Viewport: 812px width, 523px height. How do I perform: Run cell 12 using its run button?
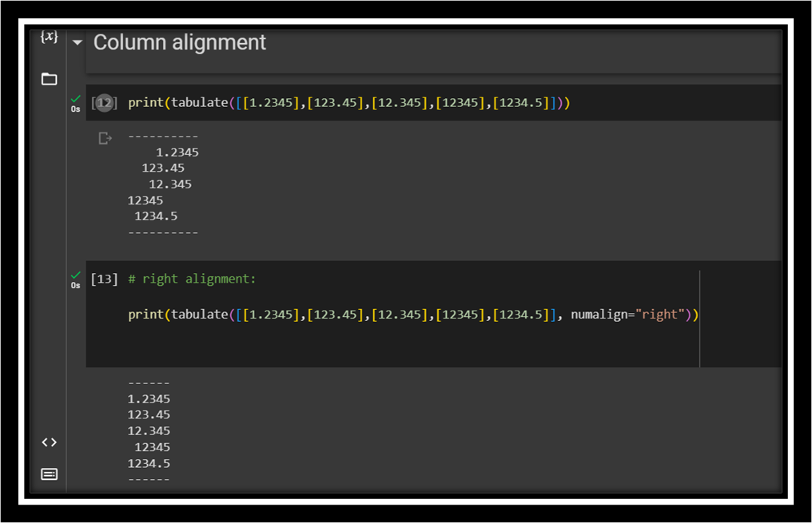pos(104,103)
